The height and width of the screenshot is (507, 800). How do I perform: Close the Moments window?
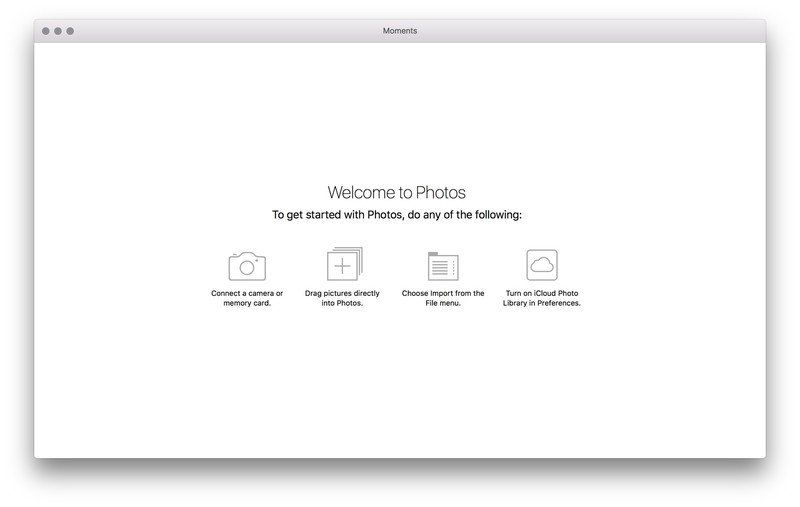(46, 31)
